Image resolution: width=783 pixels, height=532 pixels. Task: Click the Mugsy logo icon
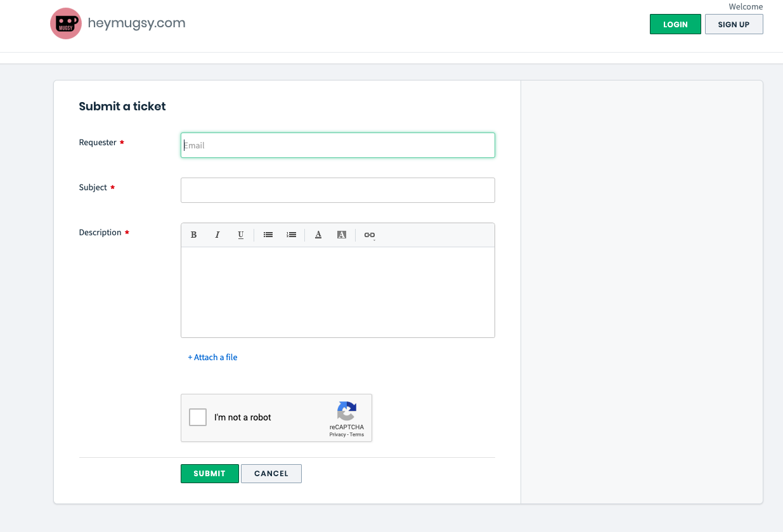66,23
